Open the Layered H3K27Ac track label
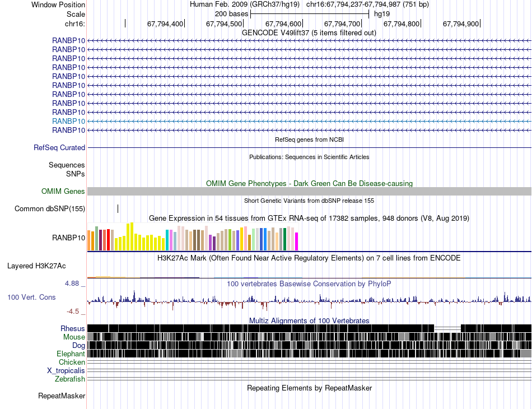Image resolution: width=532 pixels, height=409 pixels. coord(36,266)
